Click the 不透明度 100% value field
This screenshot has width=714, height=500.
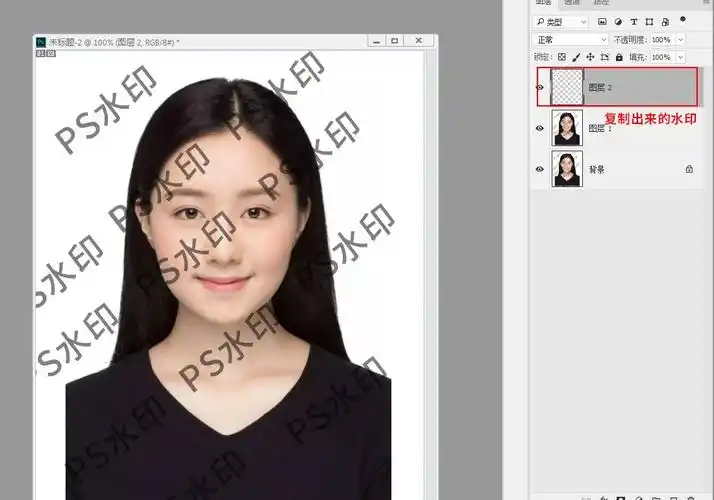click(661, 39)
